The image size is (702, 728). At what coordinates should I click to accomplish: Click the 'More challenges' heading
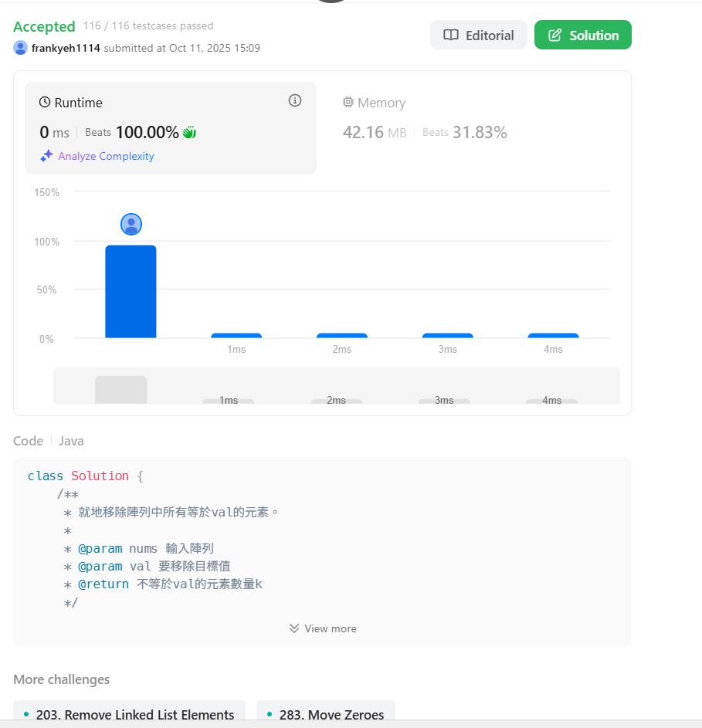click(x=61, y=679)
